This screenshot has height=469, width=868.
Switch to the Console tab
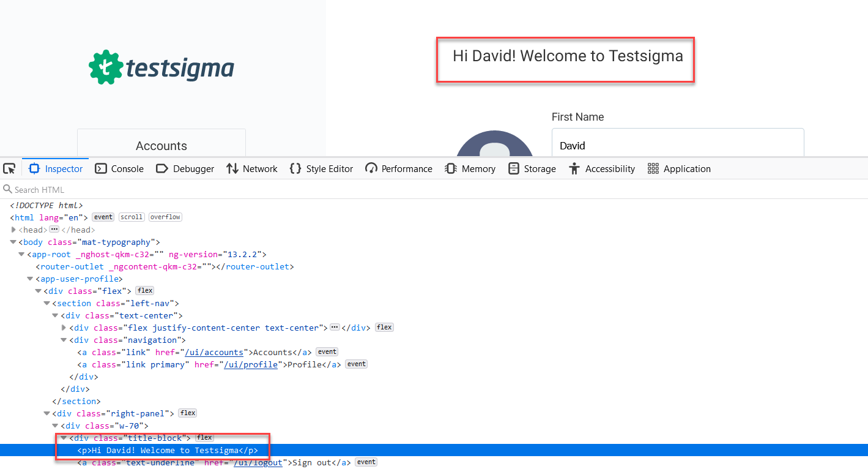[119, 168]
